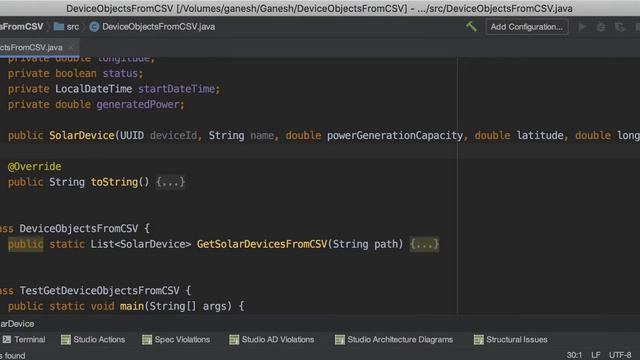Click the 30:1 cursor position indicator
The width and height of the screenshot is (640, 360).
coord(574,355)
